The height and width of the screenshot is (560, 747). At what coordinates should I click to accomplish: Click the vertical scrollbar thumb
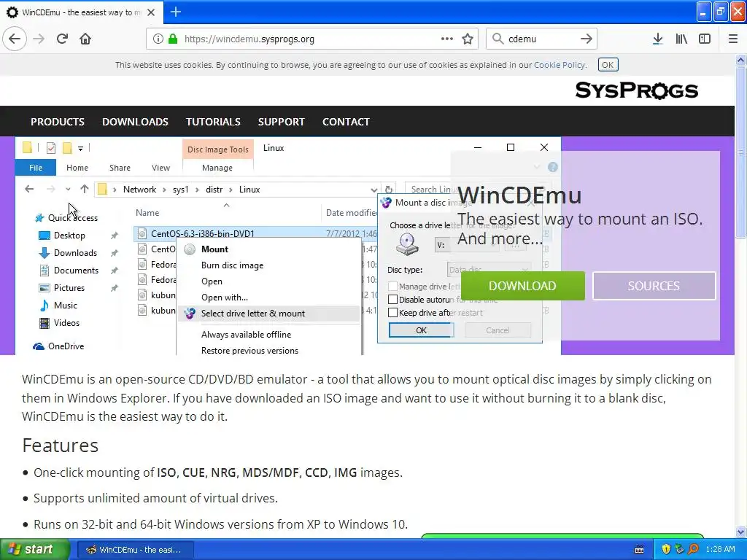(x=741, y=152)
